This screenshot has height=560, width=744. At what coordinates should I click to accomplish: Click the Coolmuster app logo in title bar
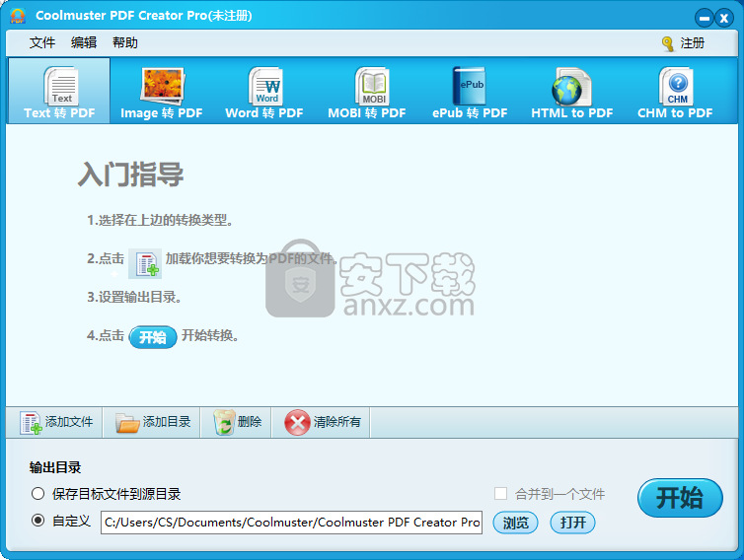pyautogui.click(x=18, y=16)
